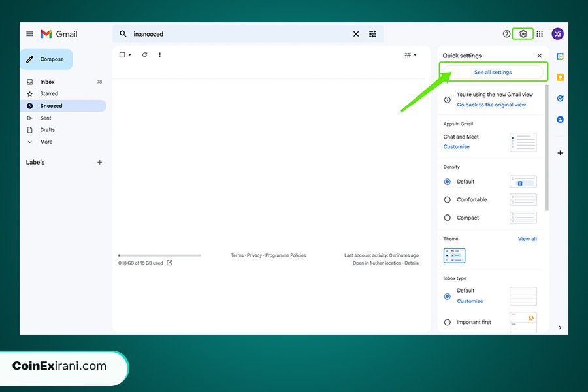Open the Terms link
The width and height of the screenshot is (588, 392).
click(x=237, y=255)
